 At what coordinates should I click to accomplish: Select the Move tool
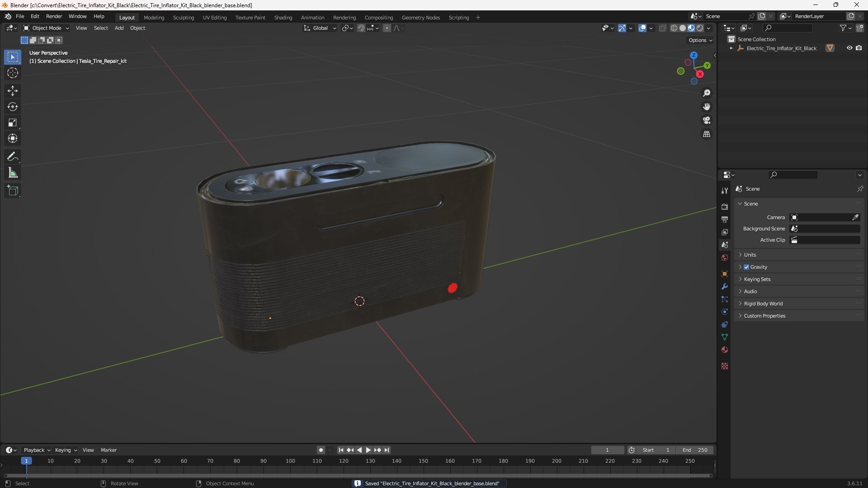pyautogui.click(x=12, y=91)
